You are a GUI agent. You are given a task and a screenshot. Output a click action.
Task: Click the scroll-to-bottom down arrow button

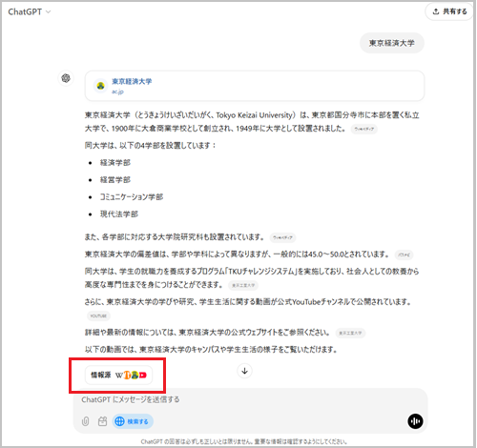(x=244, y=371)
